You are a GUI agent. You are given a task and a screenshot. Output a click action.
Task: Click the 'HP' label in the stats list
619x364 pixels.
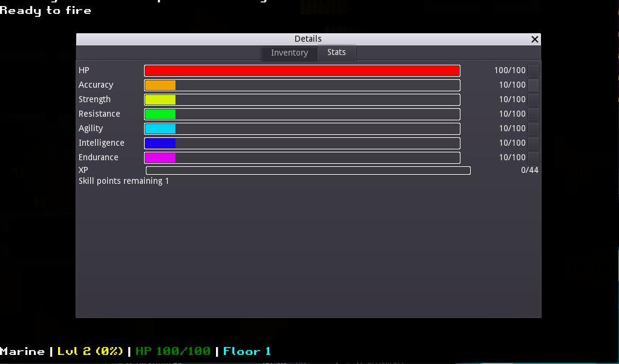pos(84,71)
